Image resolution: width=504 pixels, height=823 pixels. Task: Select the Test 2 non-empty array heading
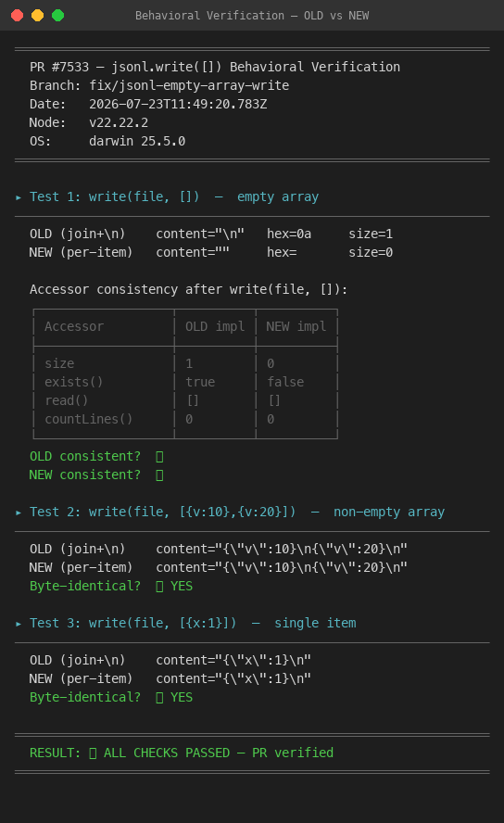click(x=237, y=512)
